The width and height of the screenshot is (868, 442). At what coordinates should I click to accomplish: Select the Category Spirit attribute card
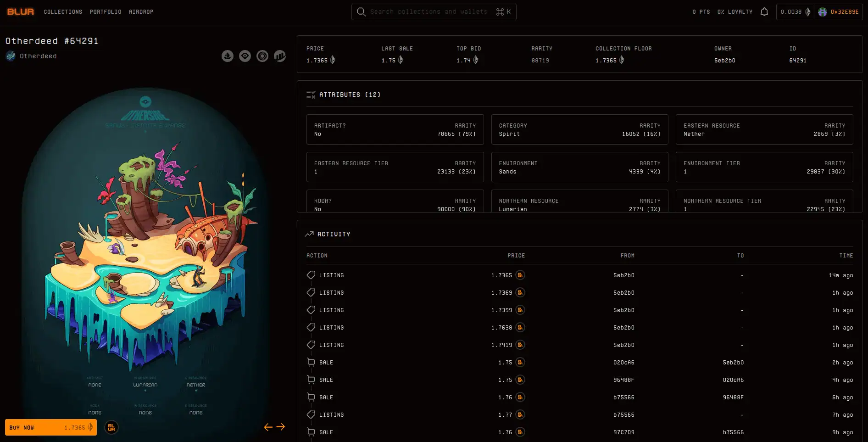pos(580,129)
